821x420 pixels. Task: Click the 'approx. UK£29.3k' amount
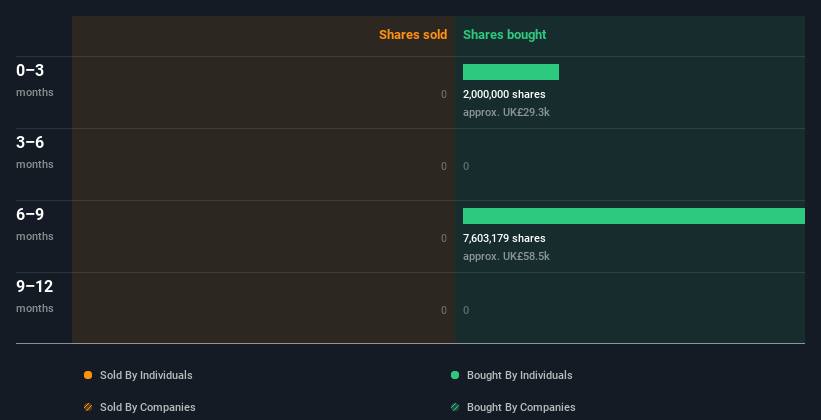tap(506, 112)
